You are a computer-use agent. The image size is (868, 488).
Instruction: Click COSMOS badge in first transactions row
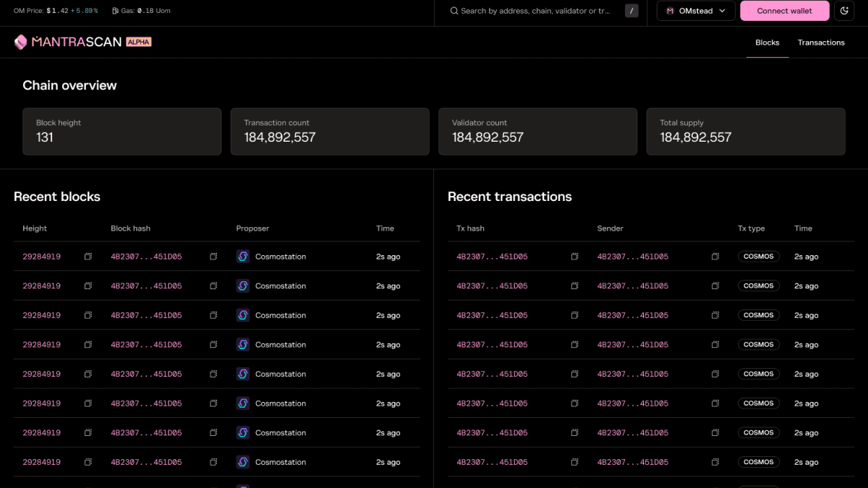pyautogui.click(x=759, y=257)
